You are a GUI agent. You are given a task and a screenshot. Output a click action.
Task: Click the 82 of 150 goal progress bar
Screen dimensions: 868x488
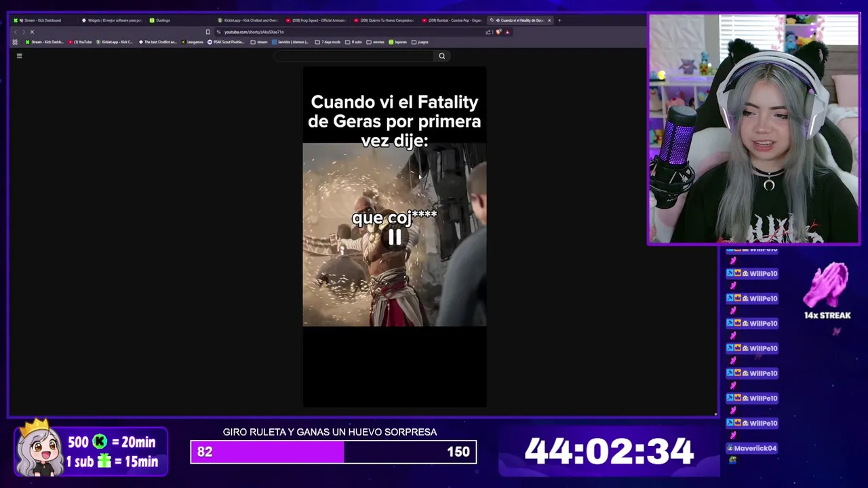[x=333, y=452]
